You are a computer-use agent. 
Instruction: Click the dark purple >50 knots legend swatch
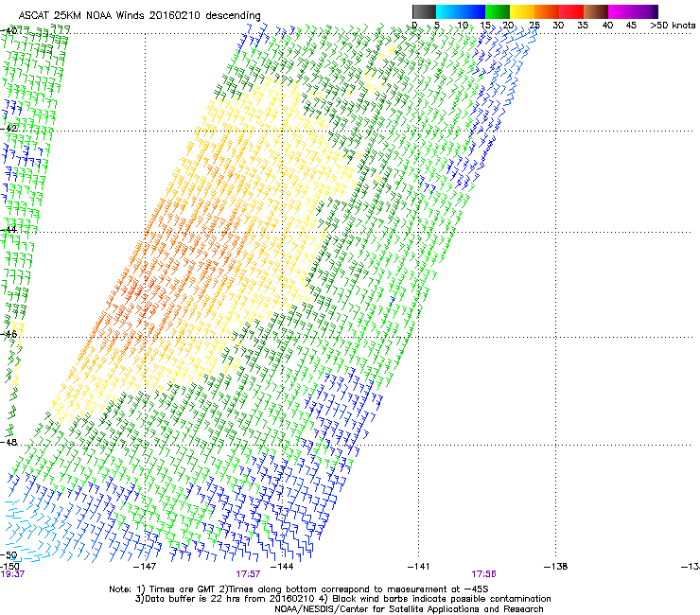[x=656, y=11]
